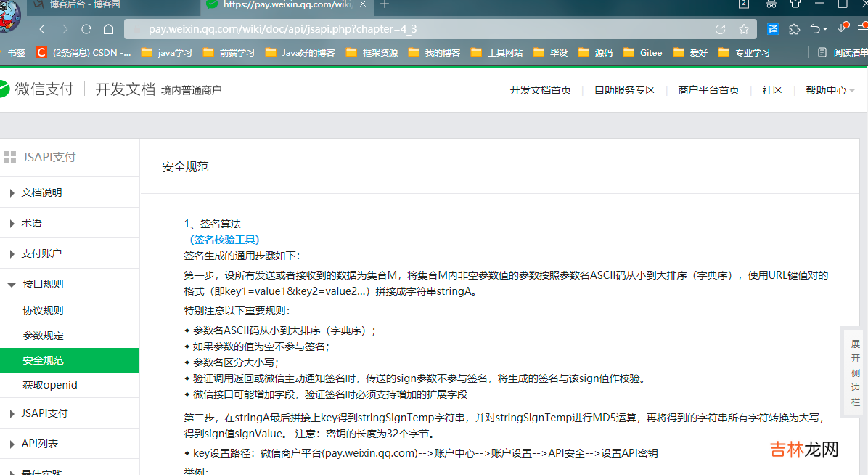Collapse the 接口规则 sidebar section
The image size is (868, 475).
(x=43, y=284)
